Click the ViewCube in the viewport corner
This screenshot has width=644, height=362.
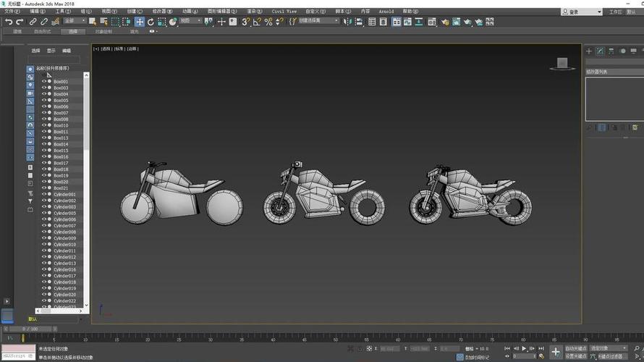tap(562, 64)
